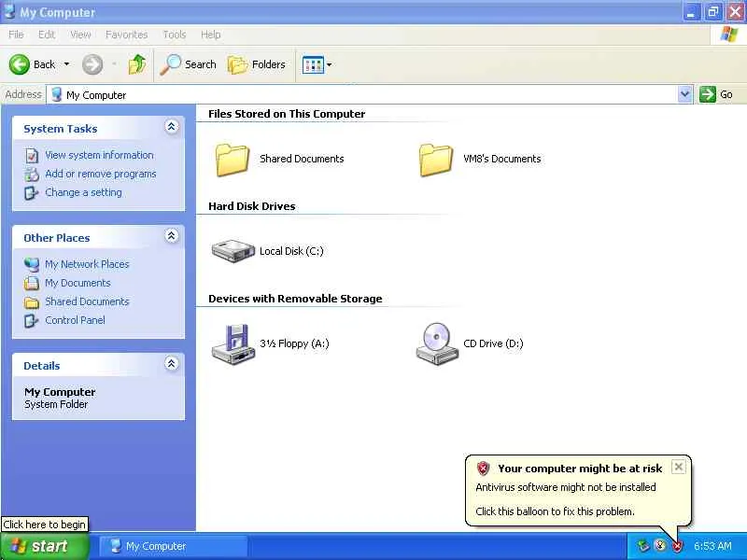Toggle the Folders pane
Screen dimensions: 747x560
[257, 64]
